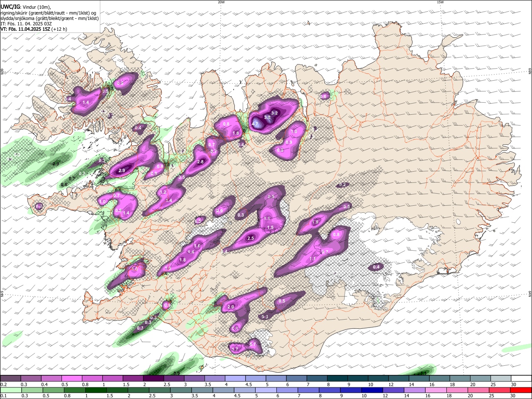Click the 1.2 precipitation value label
532x399 pixels.
pos(163,192)
